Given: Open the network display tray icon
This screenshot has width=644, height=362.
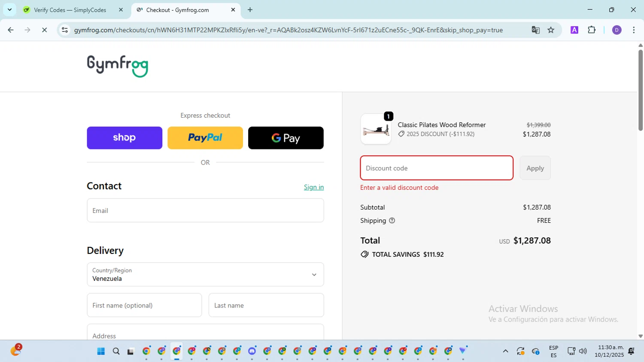Looking at the screenshot, I should [x=571, y=351].
